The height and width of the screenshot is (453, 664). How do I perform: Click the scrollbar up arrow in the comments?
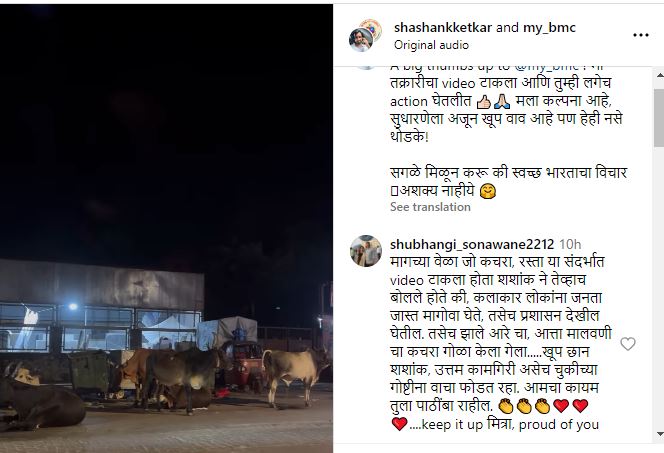[x=659, y=75]
